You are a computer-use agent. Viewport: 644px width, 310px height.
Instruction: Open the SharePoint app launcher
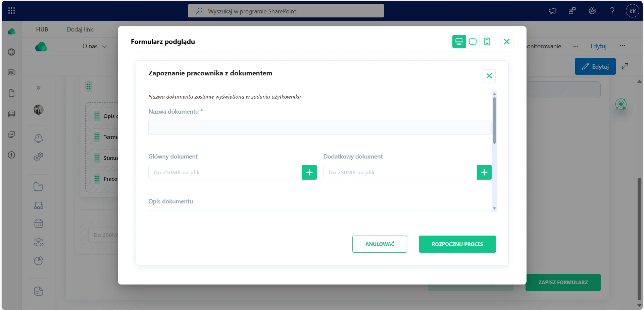point(11,11)
